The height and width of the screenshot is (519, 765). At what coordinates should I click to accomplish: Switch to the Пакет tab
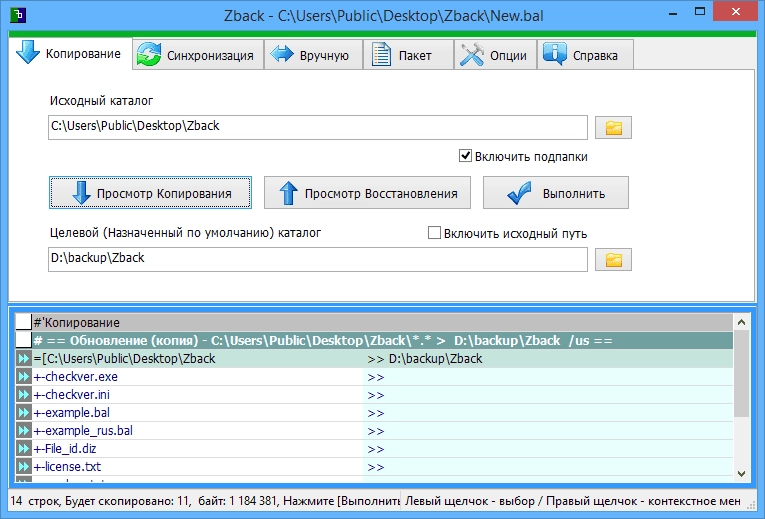pos(408,55)
